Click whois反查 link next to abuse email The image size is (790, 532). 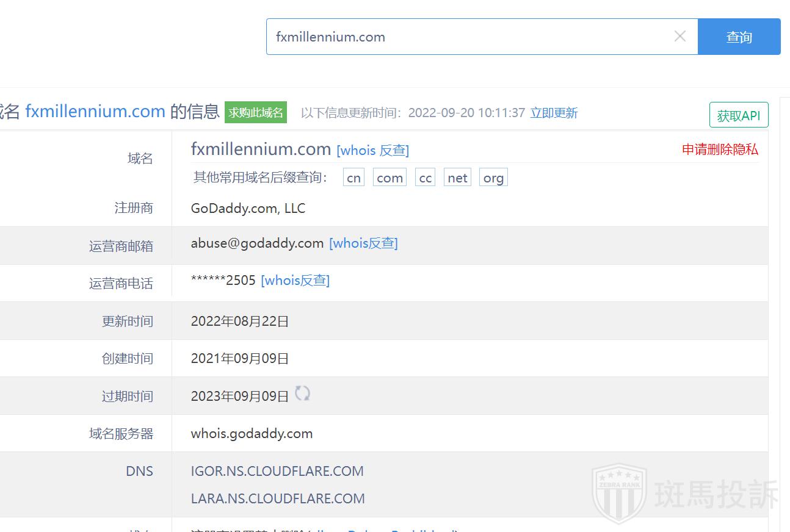(x=363, y=243)
